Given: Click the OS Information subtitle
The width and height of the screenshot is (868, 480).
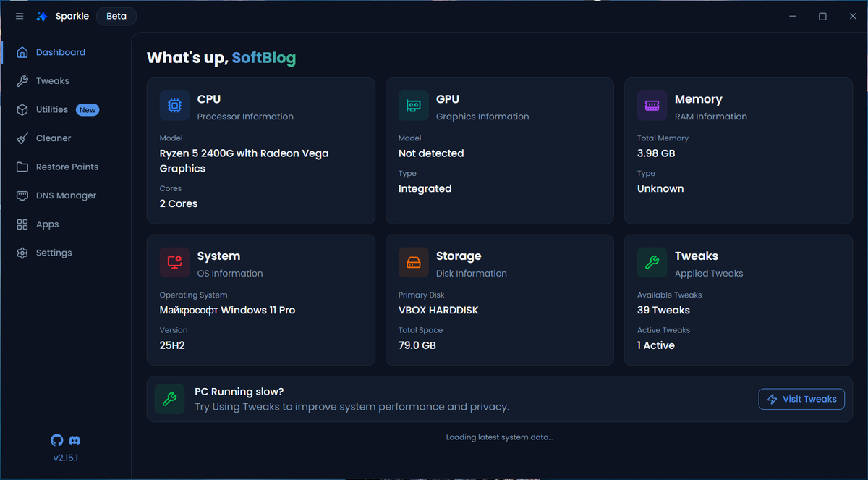Looking at the screenshot, I should pos(230,274).
